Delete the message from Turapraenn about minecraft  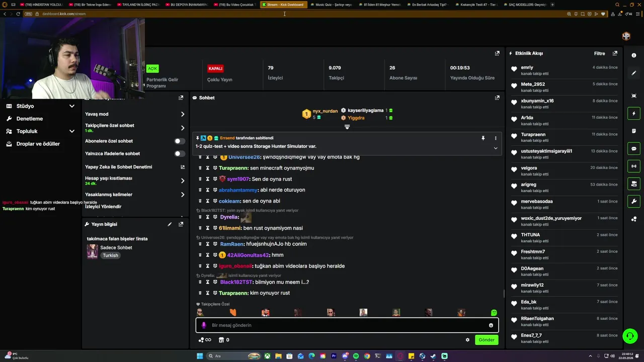[200, 168]
